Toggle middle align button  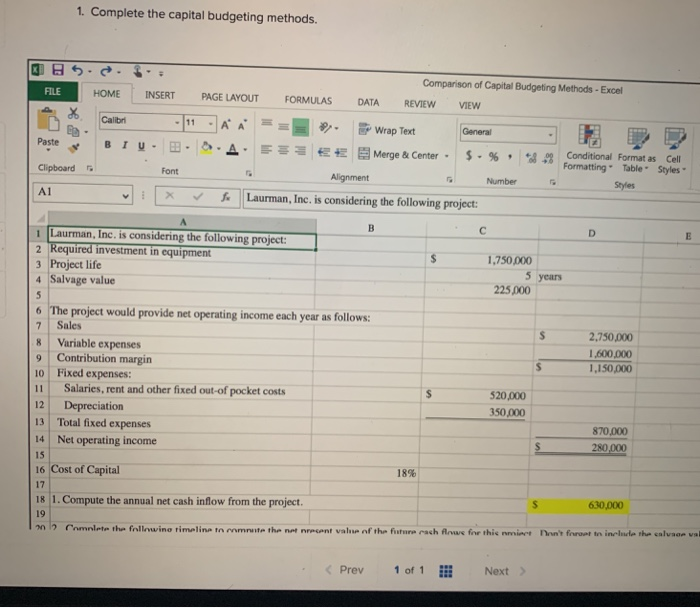pyautogui.click(x=283, y=127)
